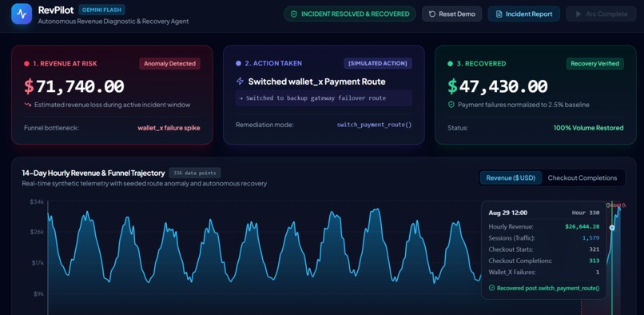Screen dimensions: 644x315
Task: Click the shield check icon beside Payment failures normalized
Action: pyautogui.click(x=451, y=105)
